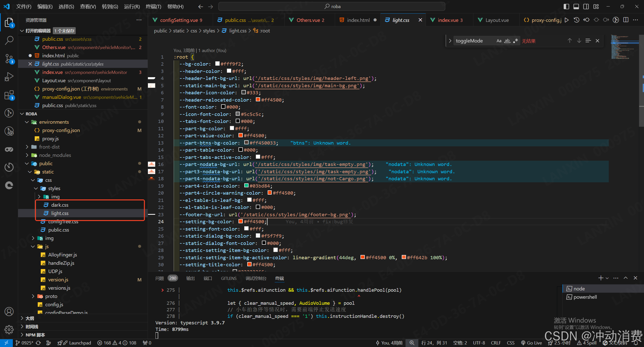The image size is (644, 347).
Task: Toggle the bottom panel layout icon
Action: (576, 7)
